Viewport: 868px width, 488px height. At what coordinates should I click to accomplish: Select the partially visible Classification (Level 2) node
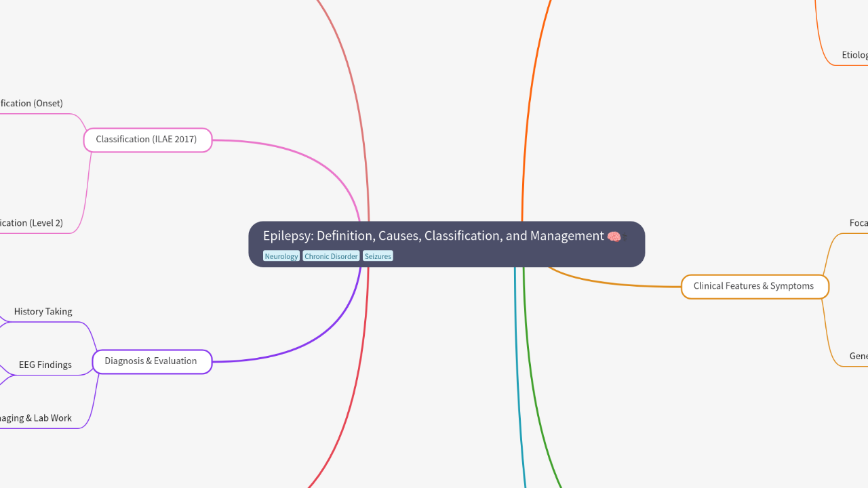tap(31, 223)
